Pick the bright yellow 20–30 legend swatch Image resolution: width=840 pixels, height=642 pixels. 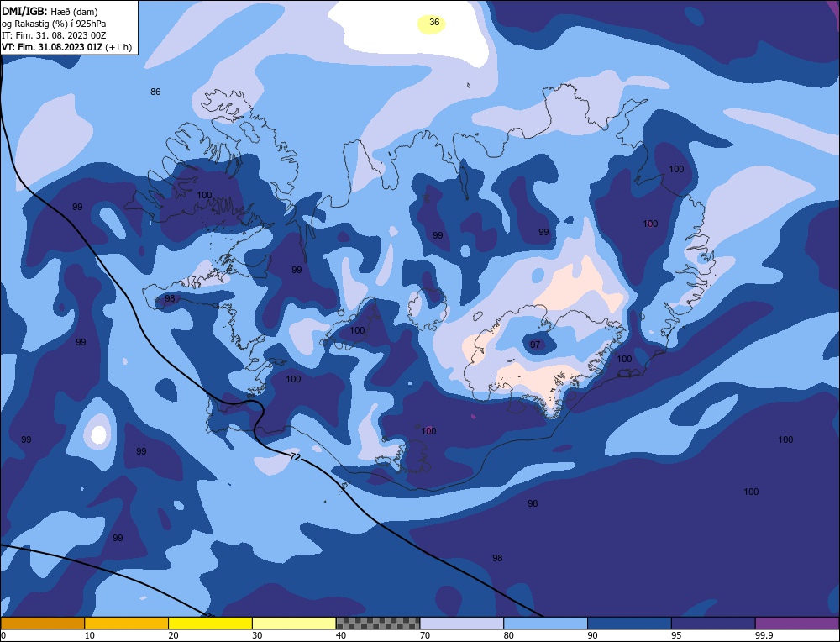(x=211, y=623)
